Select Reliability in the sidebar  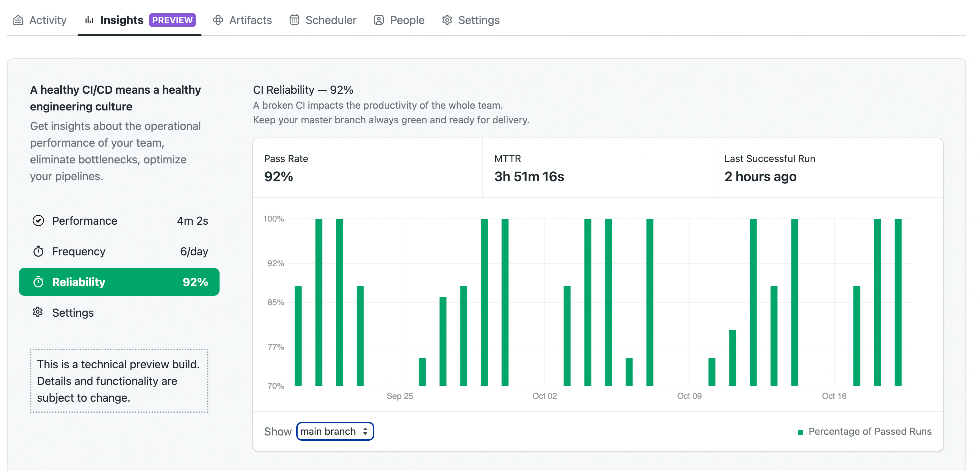(119, 282)
